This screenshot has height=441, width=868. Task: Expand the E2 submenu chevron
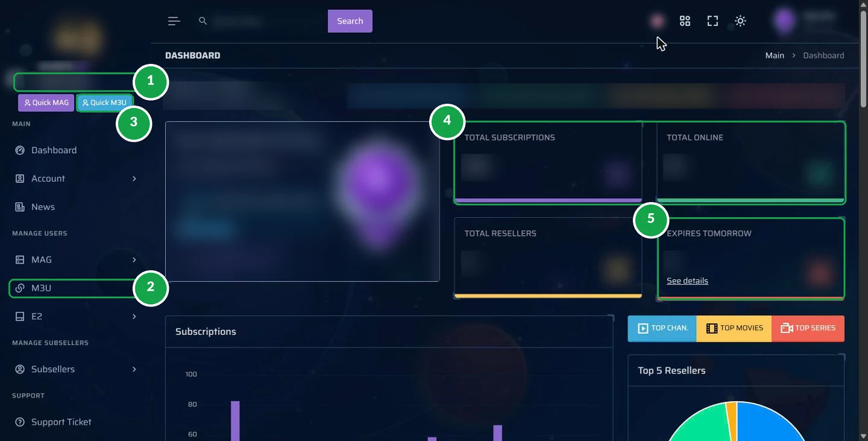tap(134, 317)
